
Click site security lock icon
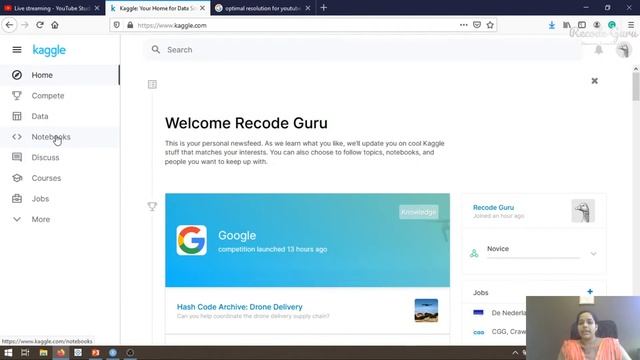130,25
